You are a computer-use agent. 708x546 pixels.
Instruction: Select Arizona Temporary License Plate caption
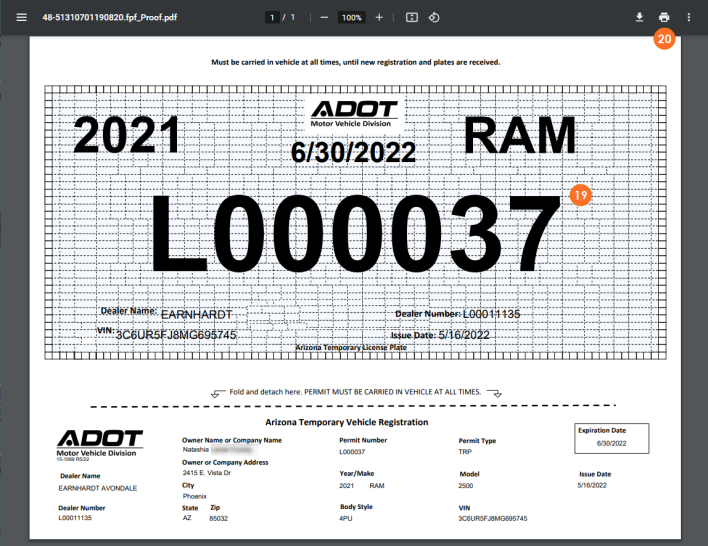pos(351,347)
